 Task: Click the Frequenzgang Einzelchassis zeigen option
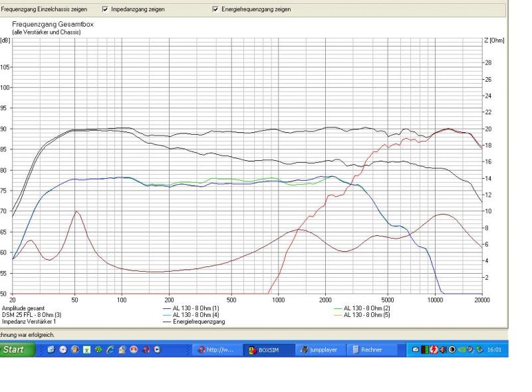coord(44,9)
